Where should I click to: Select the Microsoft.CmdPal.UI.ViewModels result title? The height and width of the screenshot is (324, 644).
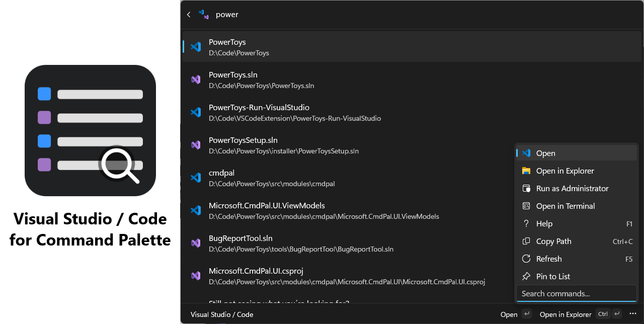267,206
